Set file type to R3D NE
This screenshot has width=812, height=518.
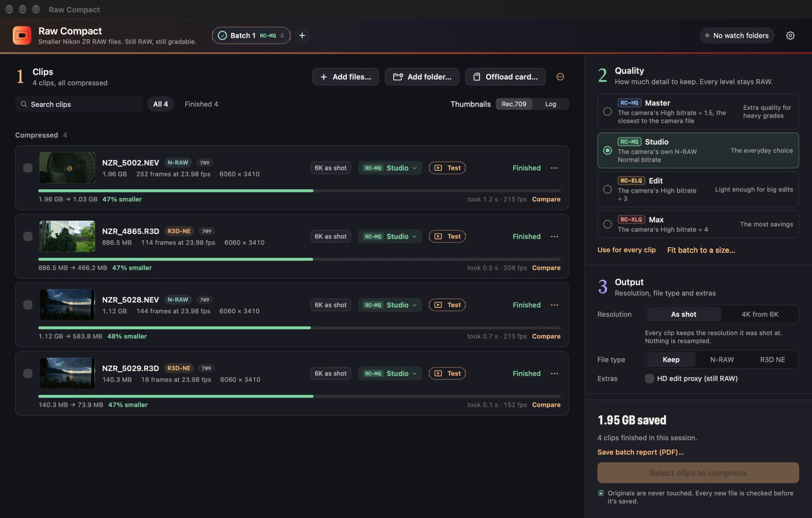click(x=772, y=360)
